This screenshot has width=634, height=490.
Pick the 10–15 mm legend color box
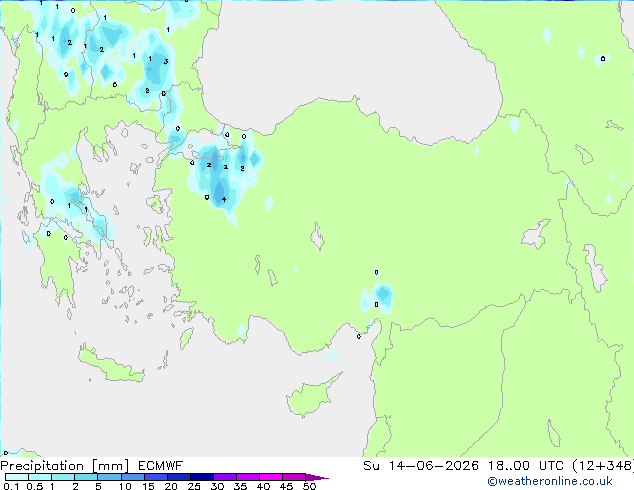pyautogui.click(x=132, y=477)
